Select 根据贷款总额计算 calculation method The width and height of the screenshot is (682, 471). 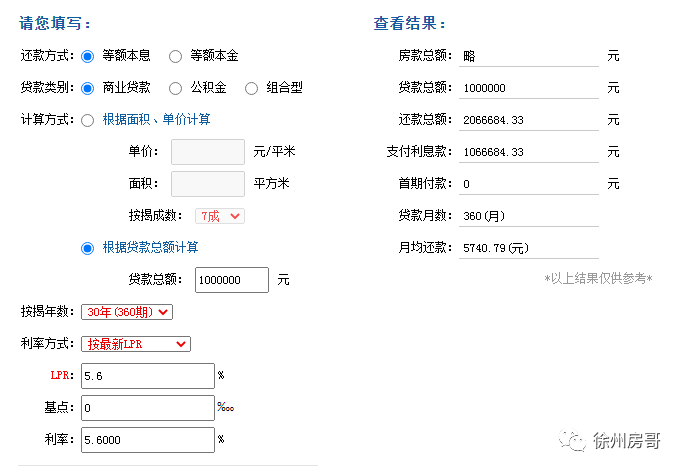coord(87,248)
